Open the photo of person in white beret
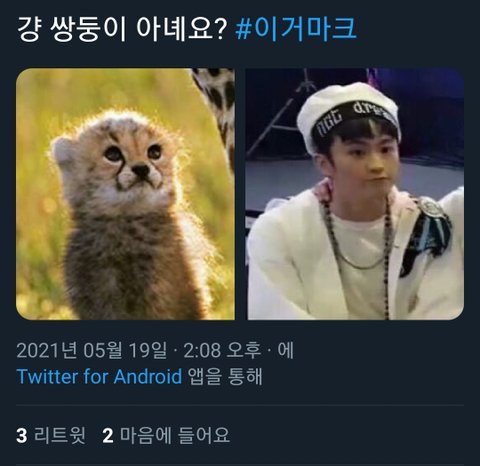The image size is (480, 466). pyautogui.click(x=355, y=194)
